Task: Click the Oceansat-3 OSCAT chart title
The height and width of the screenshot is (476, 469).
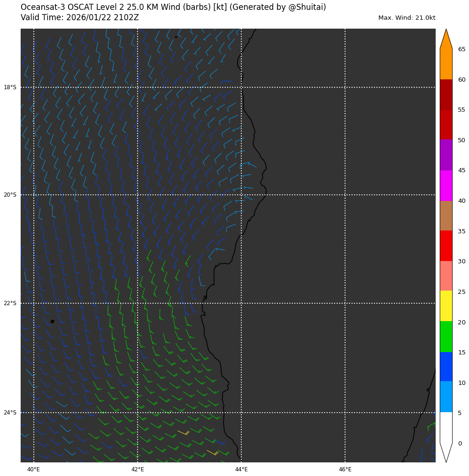Action: pos(173,8)
